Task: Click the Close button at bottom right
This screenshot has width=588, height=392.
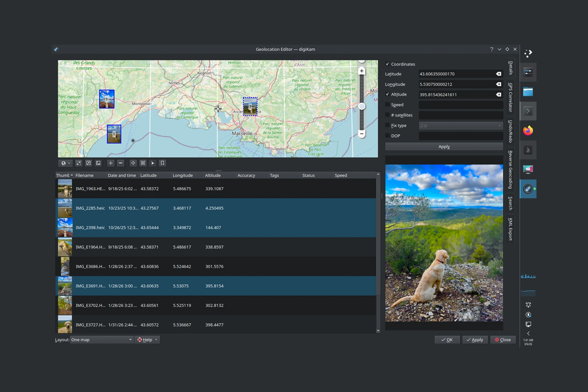Action: point(503,340)
